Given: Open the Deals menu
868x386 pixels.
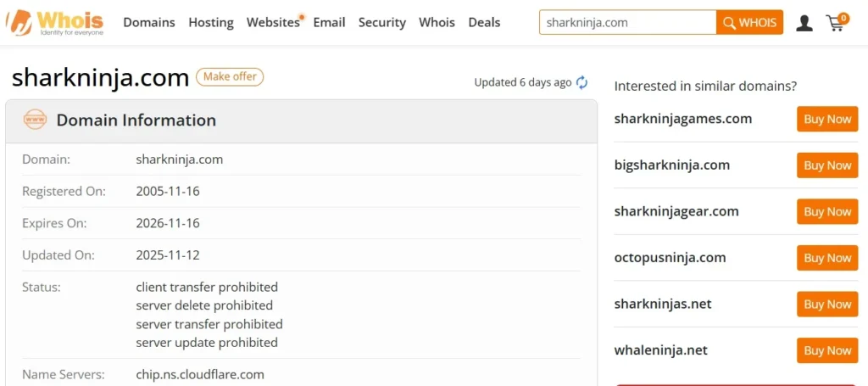Looking at the screenshot, I should pos(484,23).
